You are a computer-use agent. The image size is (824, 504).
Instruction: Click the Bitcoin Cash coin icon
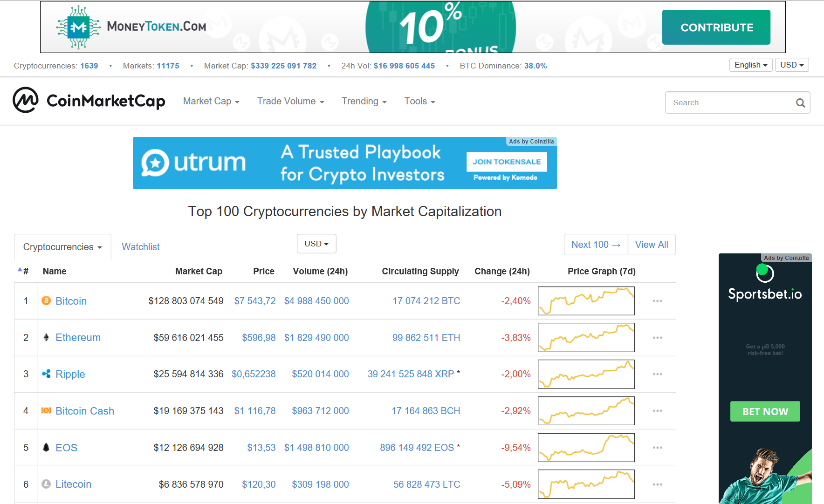point(46,410)
